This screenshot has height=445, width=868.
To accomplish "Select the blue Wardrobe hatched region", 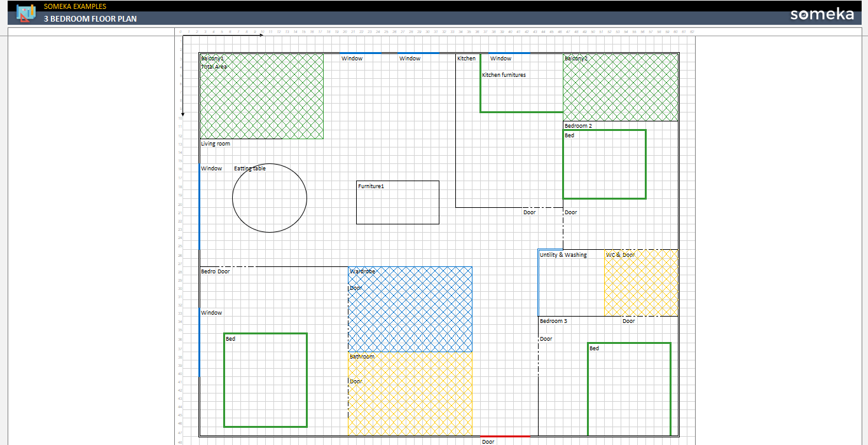I will click(x=410, y=310).
